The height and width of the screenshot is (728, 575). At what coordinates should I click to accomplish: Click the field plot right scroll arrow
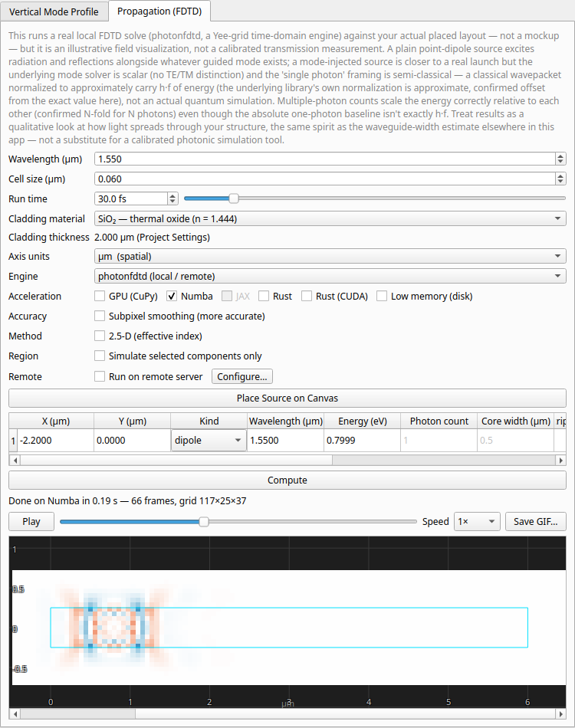point(560,713)
